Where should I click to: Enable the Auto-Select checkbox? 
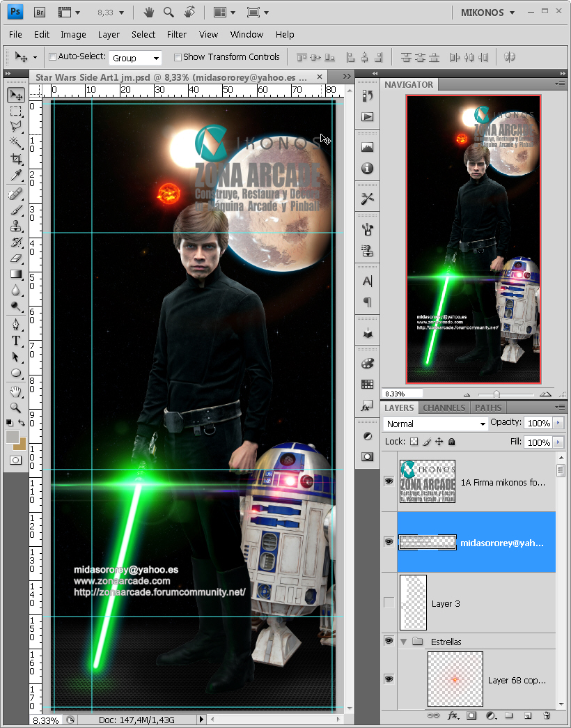coord(52,56)
